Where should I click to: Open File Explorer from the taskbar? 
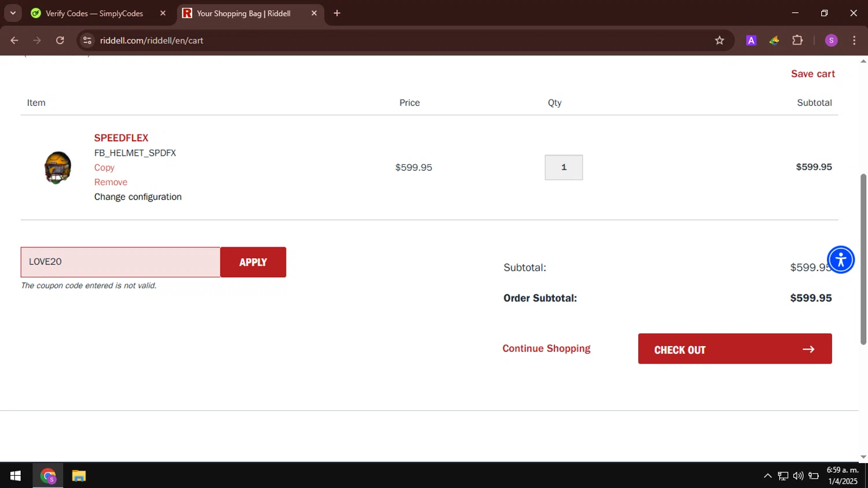79,476
